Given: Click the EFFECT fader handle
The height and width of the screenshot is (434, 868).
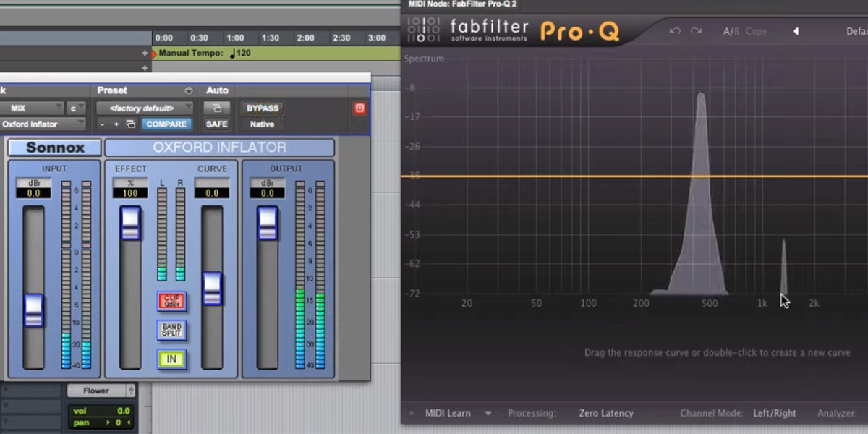Looking at the screenshot, I should pos(130,223).
